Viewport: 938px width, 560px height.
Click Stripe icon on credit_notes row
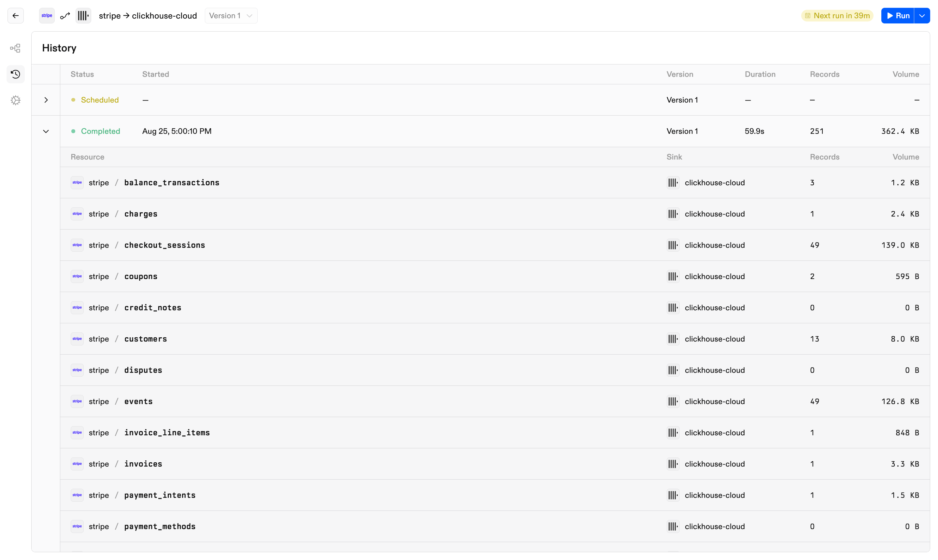click(77, 308)
